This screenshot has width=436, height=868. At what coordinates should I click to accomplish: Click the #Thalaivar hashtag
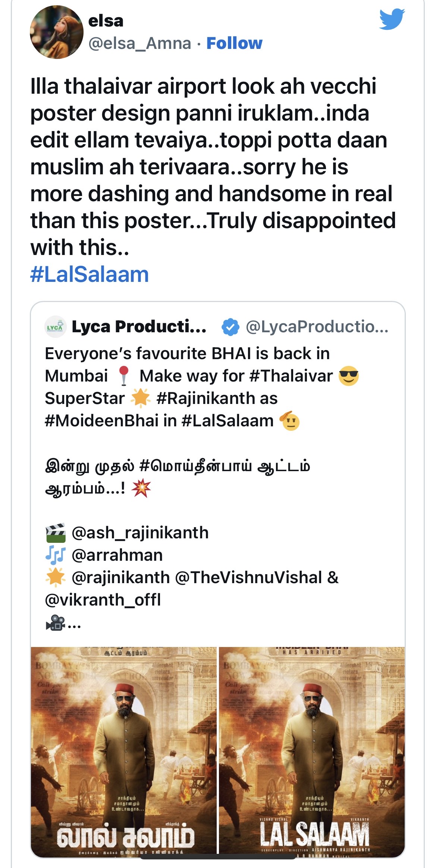291,376
